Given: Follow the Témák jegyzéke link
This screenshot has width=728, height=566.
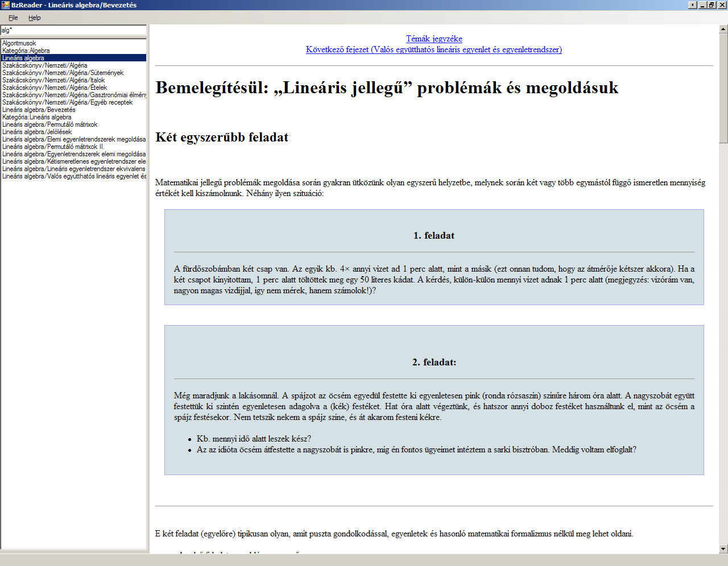Looking at the screenshot, I should (434, 39).
